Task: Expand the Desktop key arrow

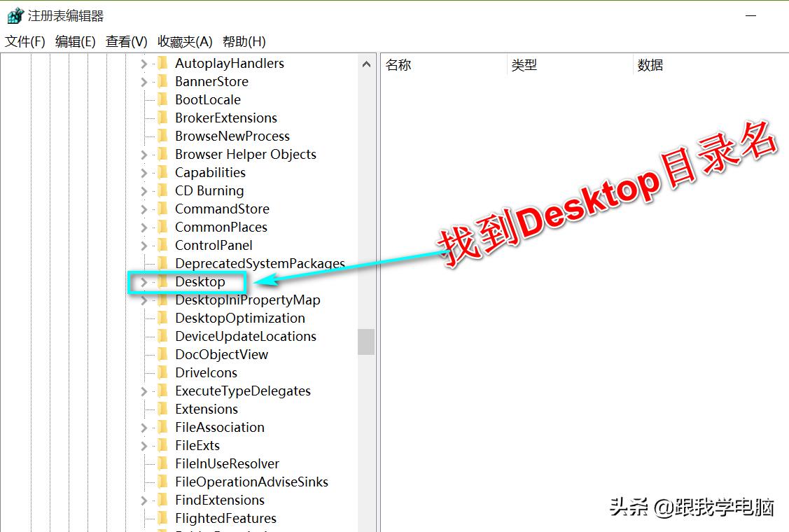Action: [x=144, y=282]
